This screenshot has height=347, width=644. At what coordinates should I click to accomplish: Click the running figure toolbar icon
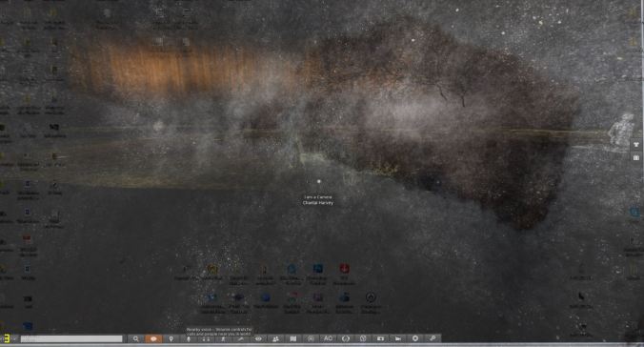click(224, 338)
